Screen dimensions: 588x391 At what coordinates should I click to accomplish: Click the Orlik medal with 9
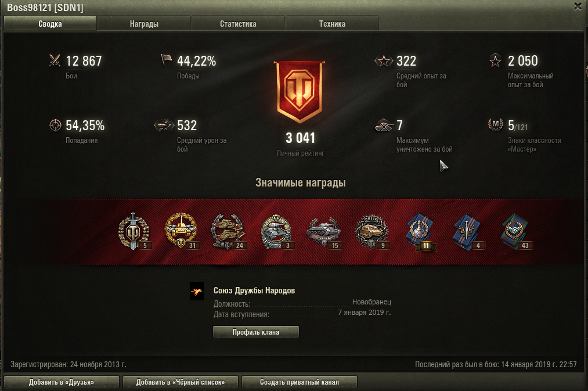click(x=372, y=232)
